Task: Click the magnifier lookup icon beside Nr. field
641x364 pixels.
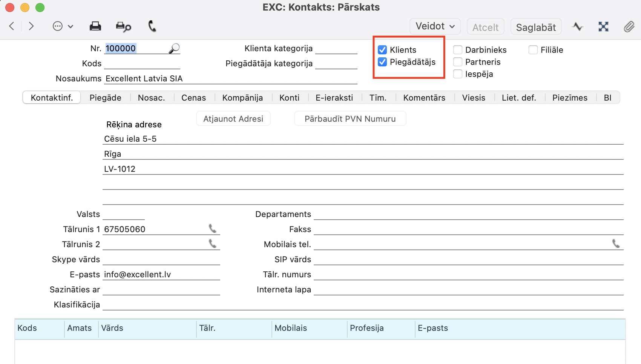Action: click(x=174, y=49)
